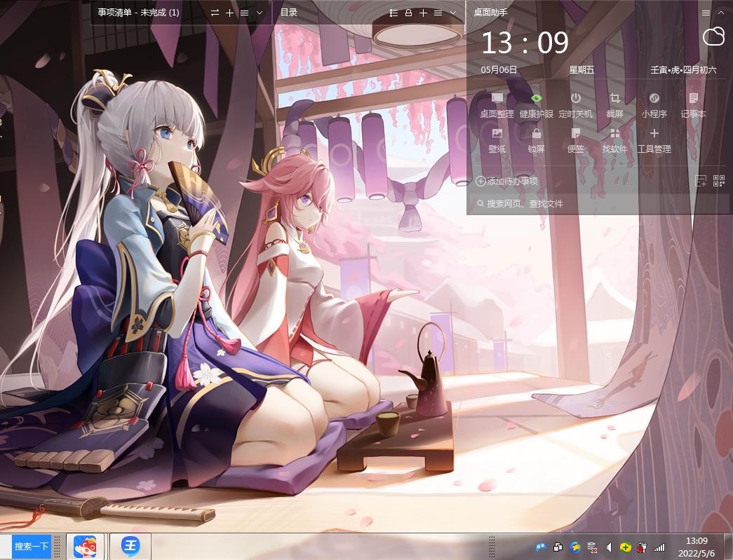This screenshot has height=560, width=733.
Task: Click show desktop button at taskbar end
Action: pos(728,547)
